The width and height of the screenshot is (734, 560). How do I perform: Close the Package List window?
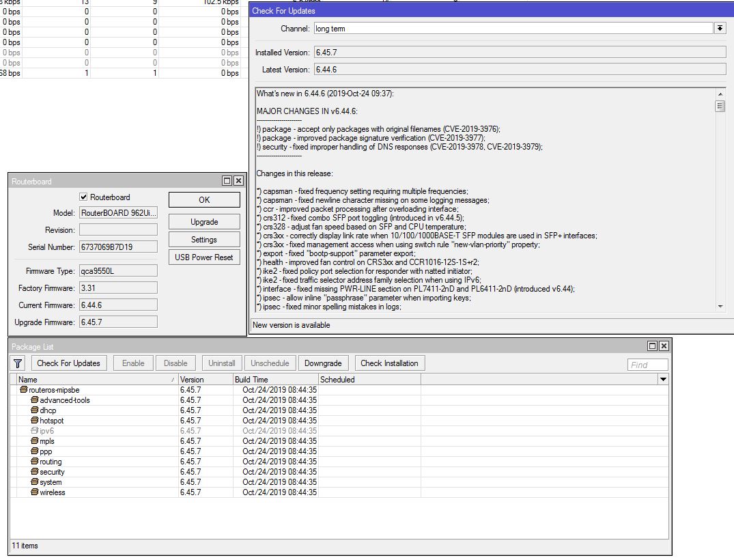(x=664, y=346)
